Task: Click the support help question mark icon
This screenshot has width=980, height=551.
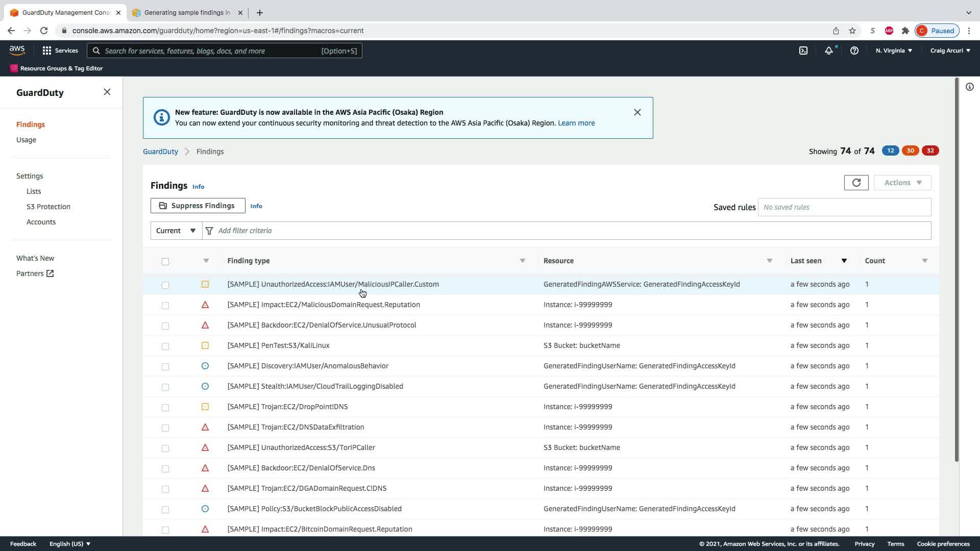Action: (x=854, y=51)
